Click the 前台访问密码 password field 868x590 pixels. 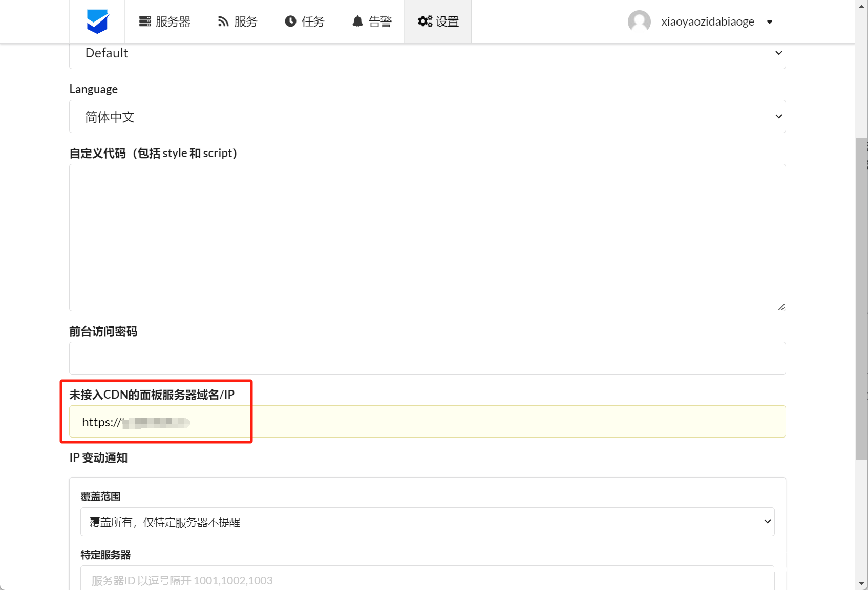tap(427, 358)
